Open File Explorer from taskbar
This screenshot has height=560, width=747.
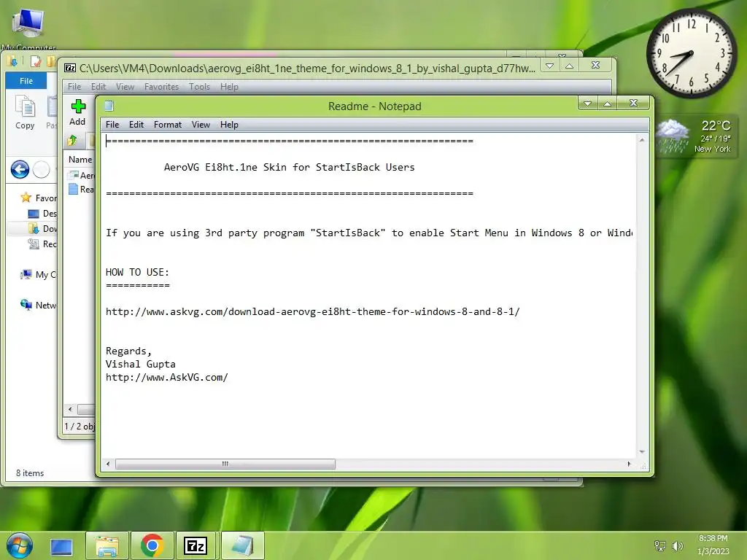coord(107,545)
